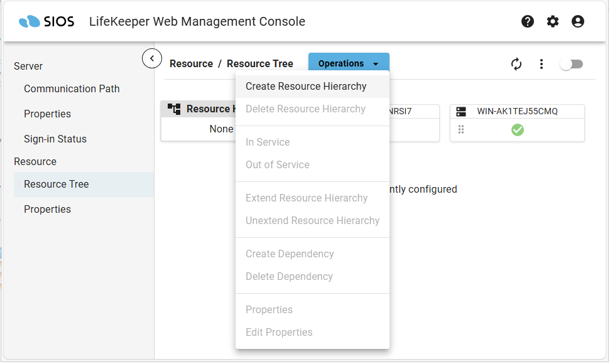The width and height of the screenshot is (610, 364).
Task: Click the server icon beside WIN-AK1TEJ55CMQ
Action: 461,112
